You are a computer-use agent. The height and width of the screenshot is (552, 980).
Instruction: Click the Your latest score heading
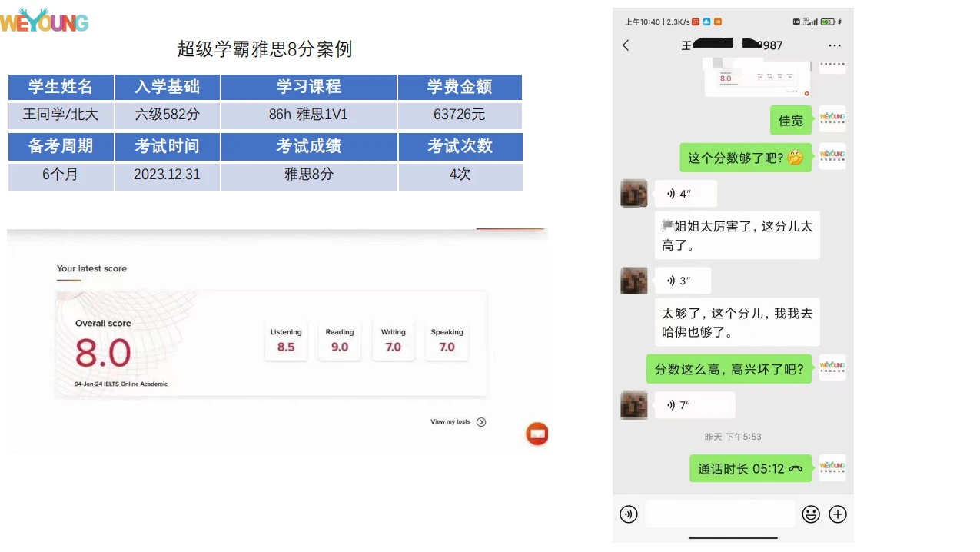click(91, 268)
